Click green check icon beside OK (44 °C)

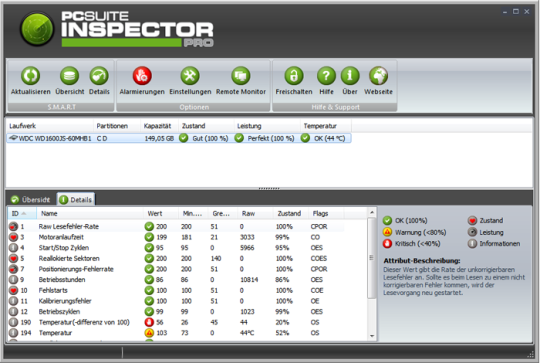[305, 138]
